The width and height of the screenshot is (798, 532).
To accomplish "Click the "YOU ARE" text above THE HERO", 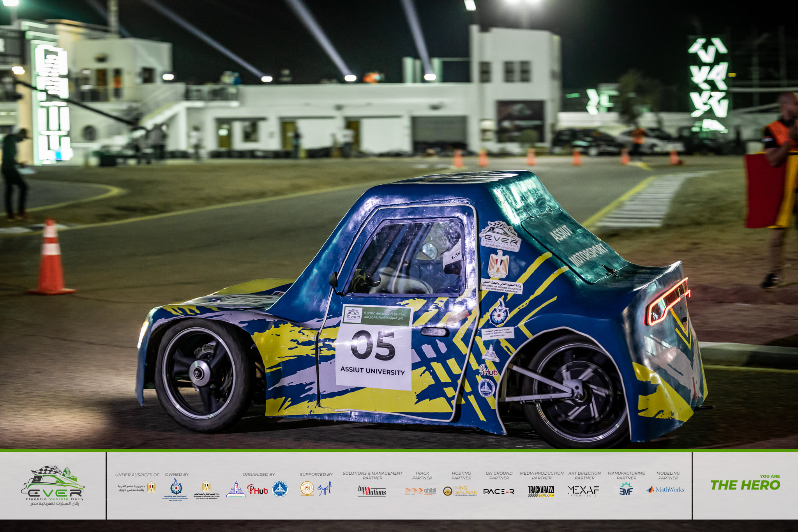I will point(770,476).
